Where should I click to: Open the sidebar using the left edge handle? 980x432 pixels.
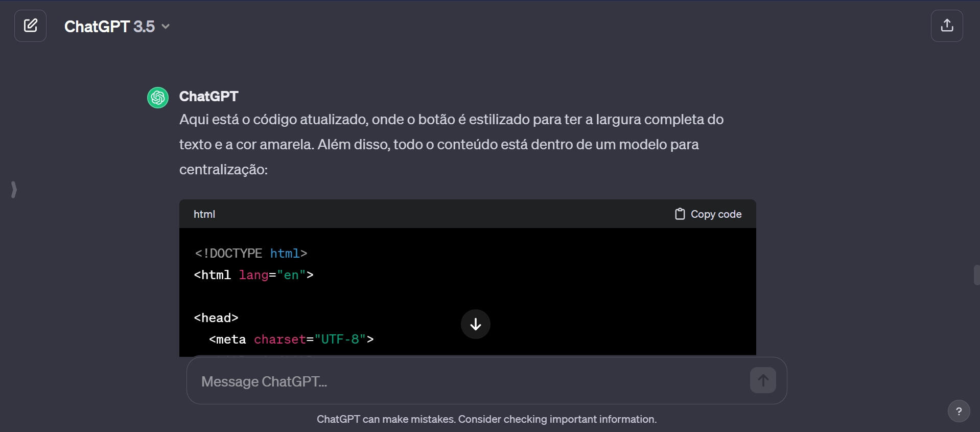point(14,190)
